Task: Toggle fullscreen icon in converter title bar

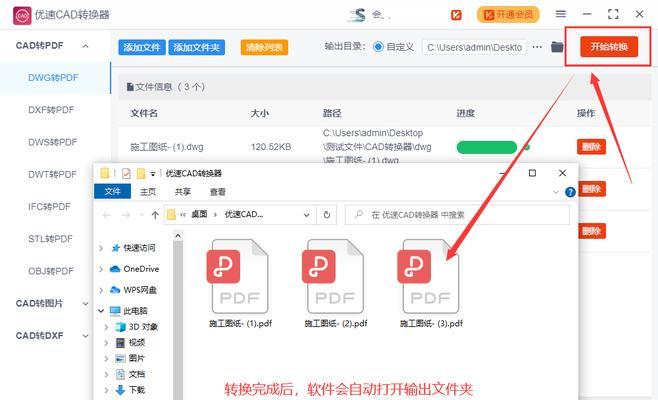Action: 613,14
